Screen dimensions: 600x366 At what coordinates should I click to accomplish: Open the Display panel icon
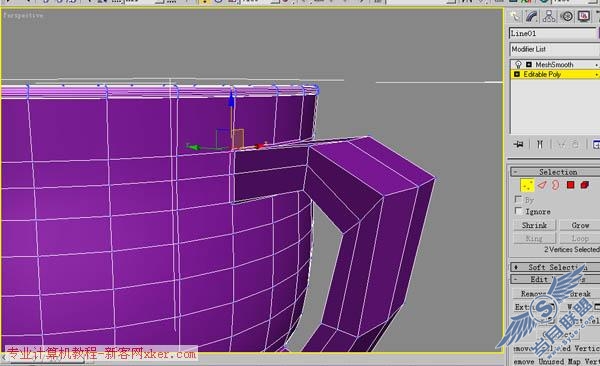[x=584, y=16]
